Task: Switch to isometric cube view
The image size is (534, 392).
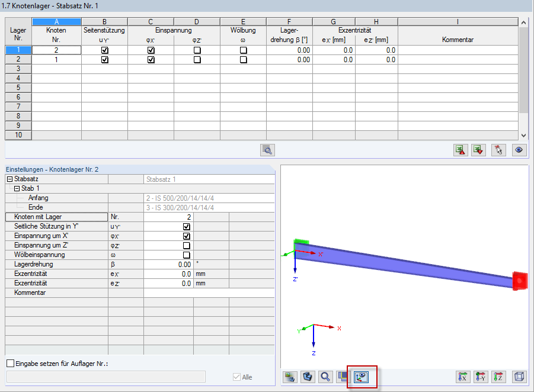Action: pyautogui.click(x=519, y=377)
